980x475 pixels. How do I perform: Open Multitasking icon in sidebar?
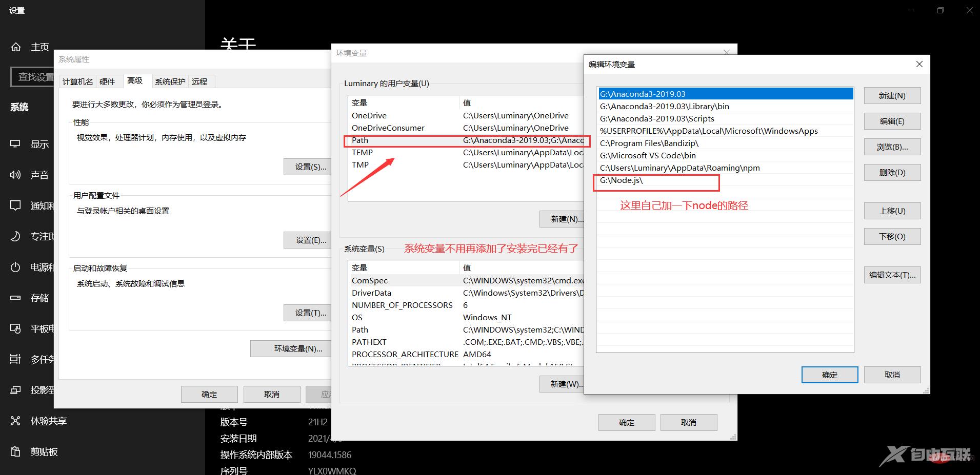pyautogui.click(x=16, y=359)
